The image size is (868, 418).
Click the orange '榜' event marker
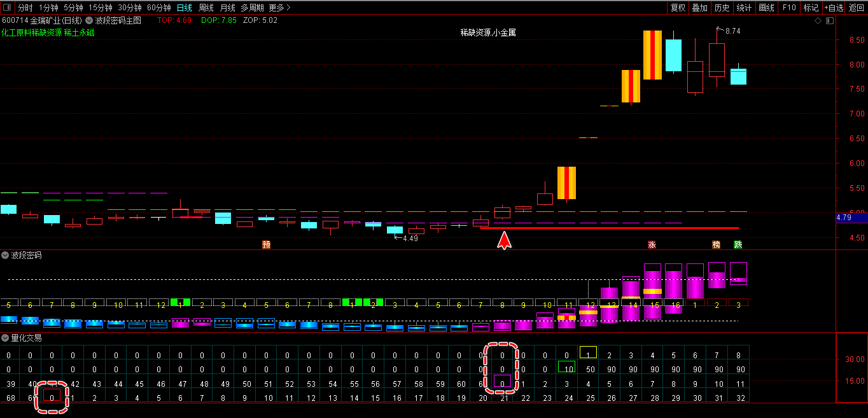click(x=716, y=244)
